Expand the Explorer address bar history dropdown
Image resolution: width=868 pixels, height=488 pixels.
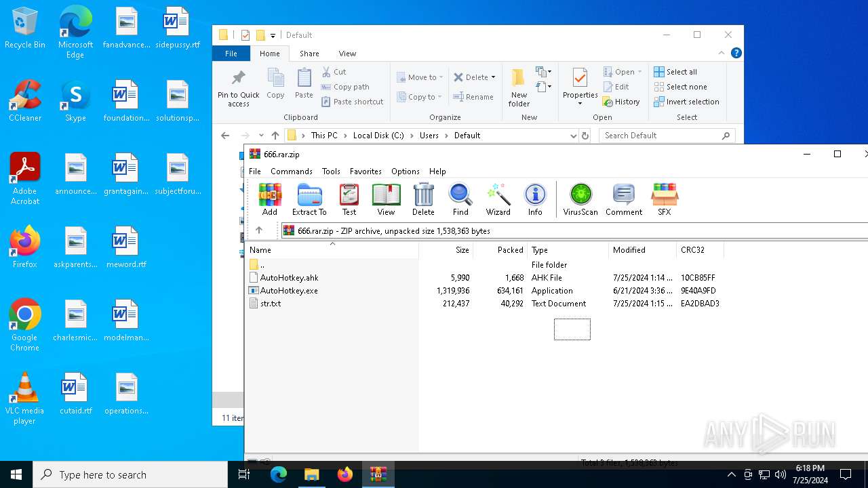574,136
